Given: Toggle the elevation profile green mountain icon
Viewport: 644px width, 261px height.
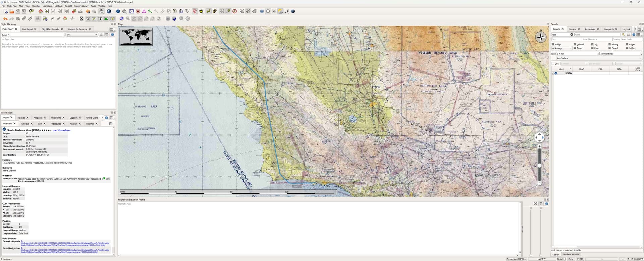Looking at the screenshot, I should click(x=106, y=19).
